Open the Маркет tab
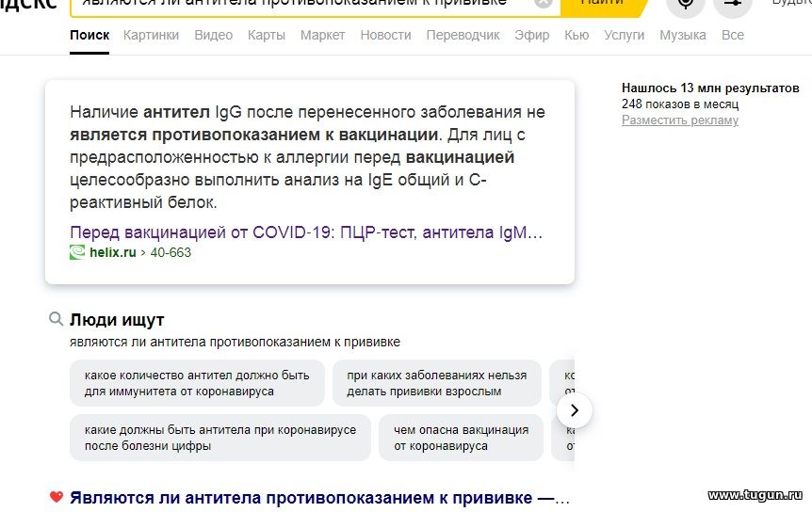The width and height of the screenshot is (812, 512). tap(322, 35)
